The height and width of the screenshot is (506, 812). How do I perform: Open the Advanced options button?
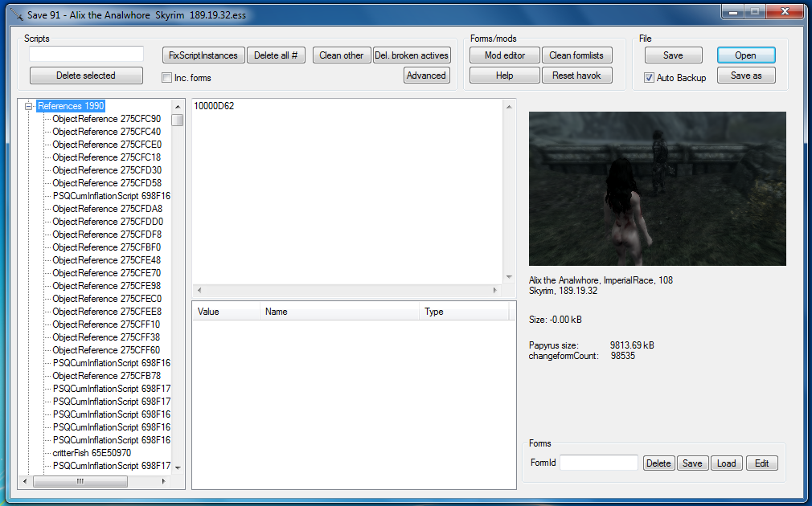[426, 75]
